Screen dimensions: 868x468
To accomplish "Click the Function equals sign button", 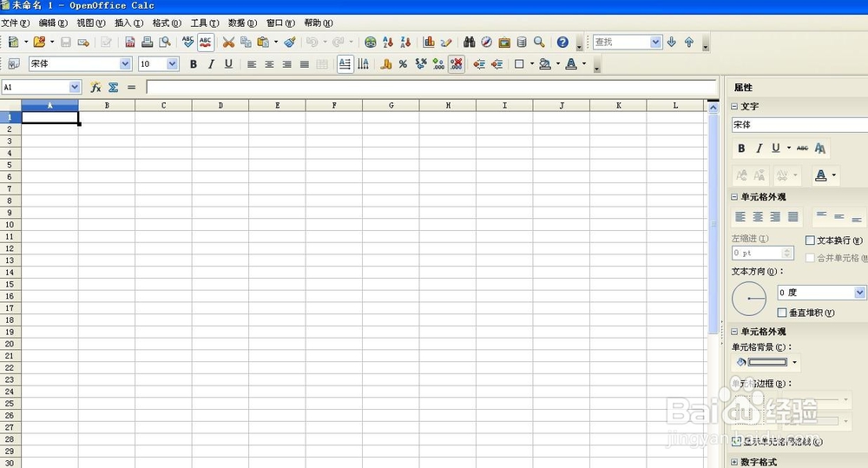I will pos(131,87).
